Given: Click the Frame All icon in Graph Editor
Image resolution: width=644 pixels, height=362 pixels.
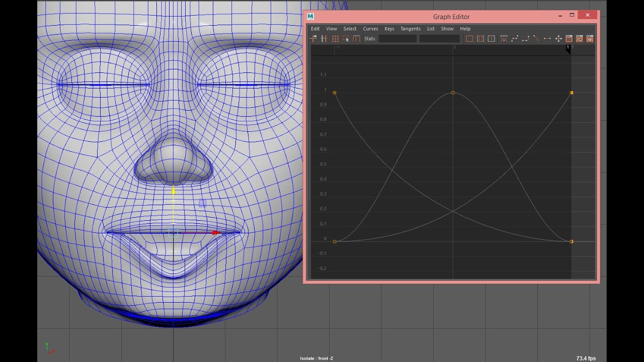Looking at the screenshot, I should click(469, 39).
